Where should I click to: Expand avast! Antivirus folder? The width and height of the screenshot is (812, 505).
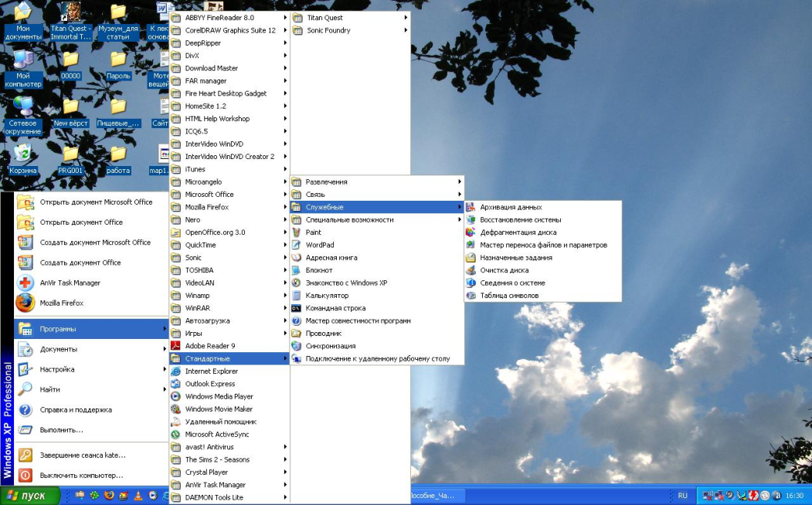[229, 447]
